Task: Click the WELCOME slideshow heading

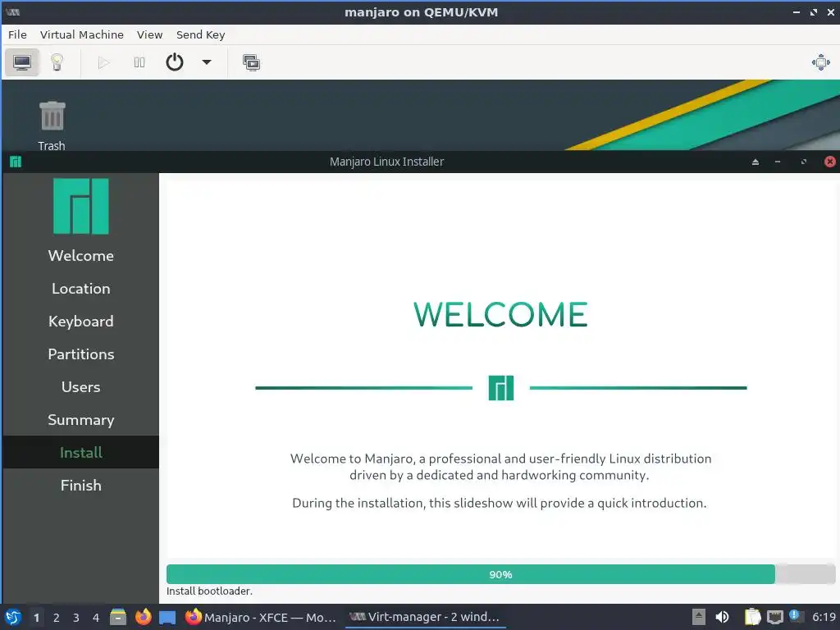Action: (x=501, y=314)
